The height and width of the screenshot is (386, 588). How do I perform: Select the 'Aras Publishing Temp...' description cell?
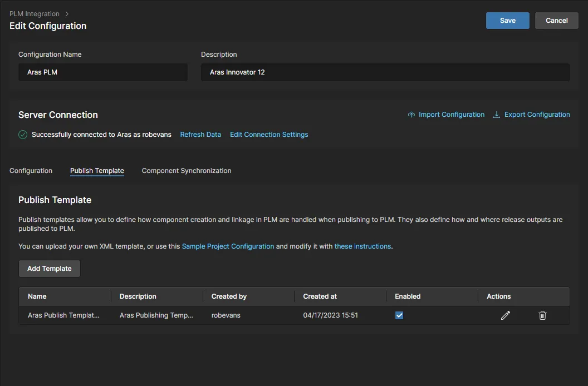tap(156, 315)
